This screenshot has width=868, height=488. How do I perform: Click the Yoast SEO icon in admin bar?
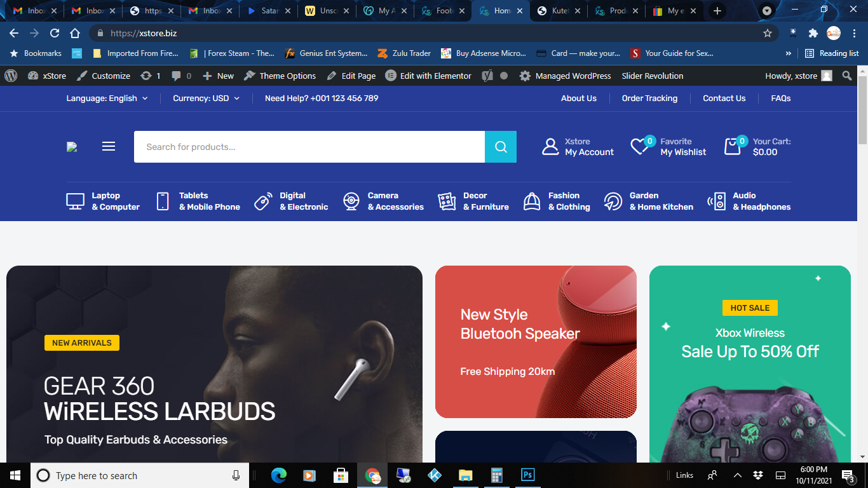487,76
